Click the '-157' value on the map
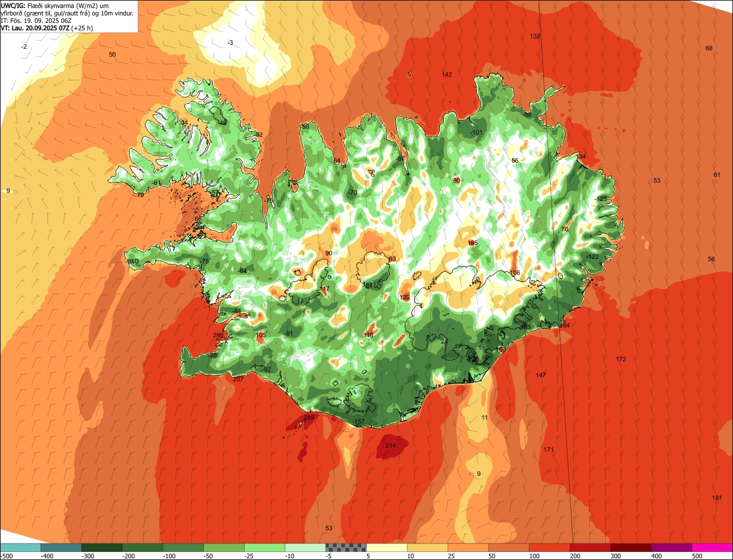This screenshot has width=733, height=560. point(358,422)
